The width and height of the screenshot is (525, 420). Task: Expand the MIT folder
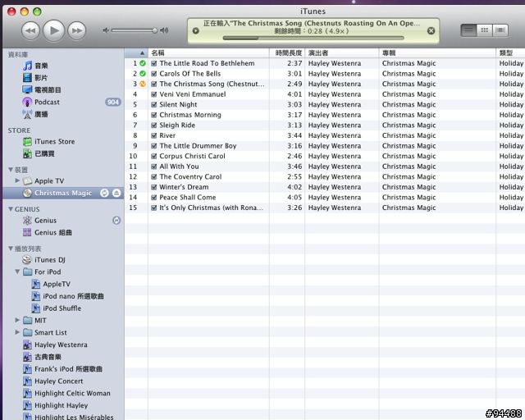[17, 320]
